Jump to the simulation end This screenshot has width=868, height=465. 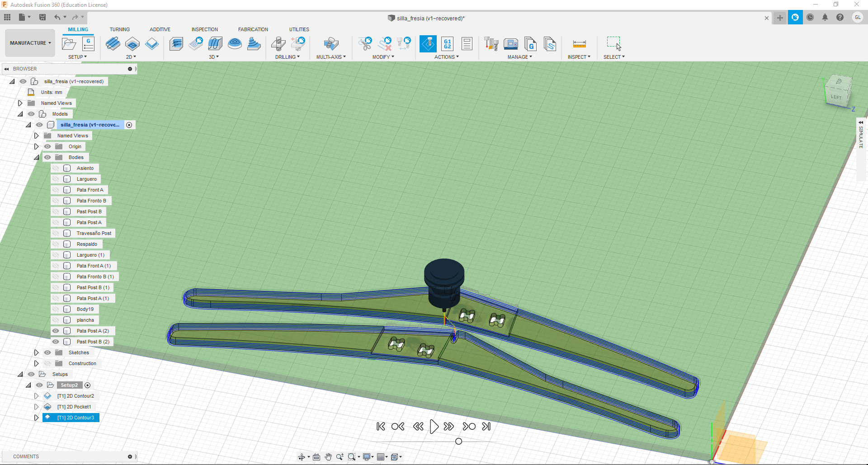pyautogui.click(x=486, y=427)
